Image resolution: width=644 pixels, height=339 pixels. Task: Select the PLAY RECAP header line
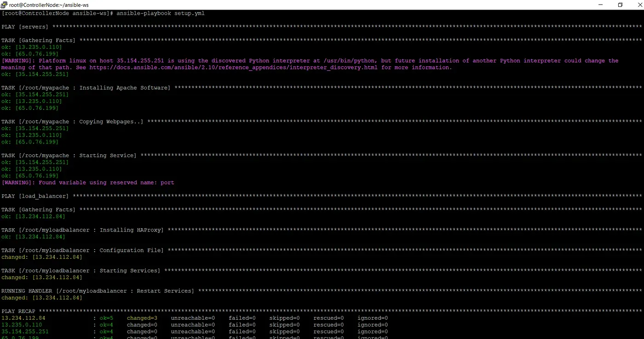pyautogui.click(x=322, y=311)
